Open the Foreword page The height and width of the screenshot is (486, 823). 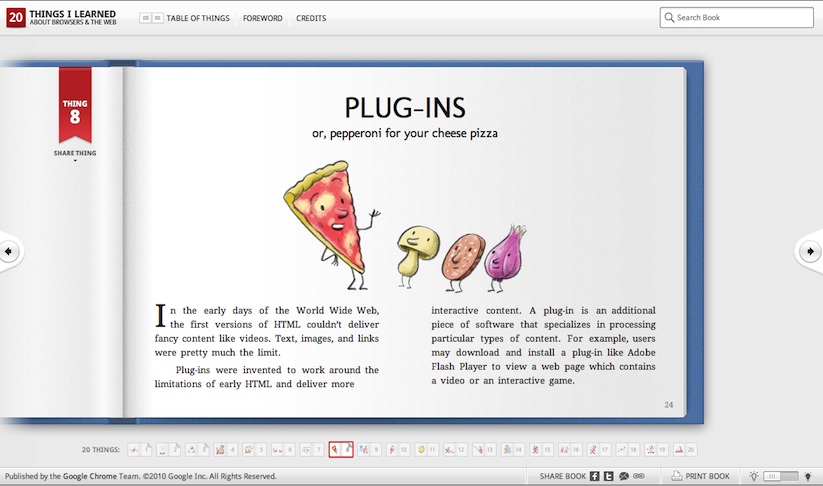tap(262, 18)
